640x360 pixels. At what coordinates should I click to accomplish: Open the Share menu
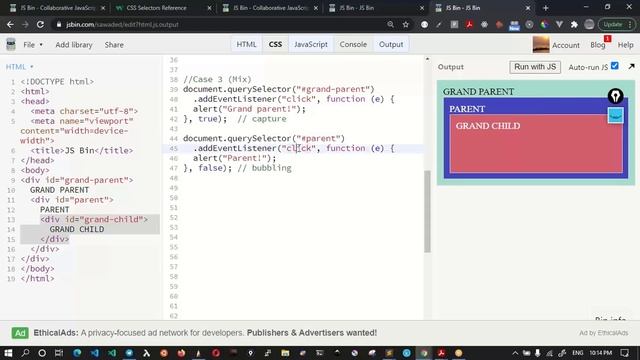pyautogui.click(x=114, y=45)
